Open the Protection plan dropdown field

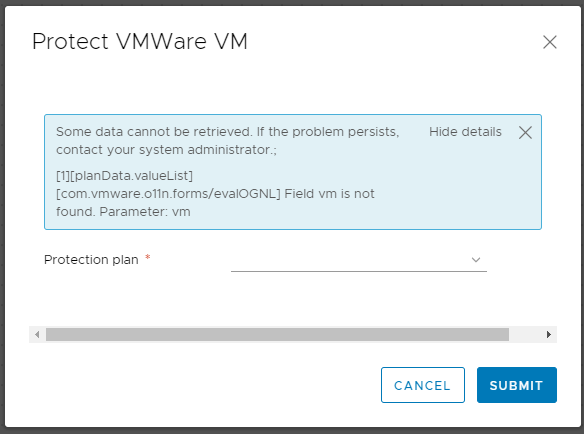click(359, 260)
